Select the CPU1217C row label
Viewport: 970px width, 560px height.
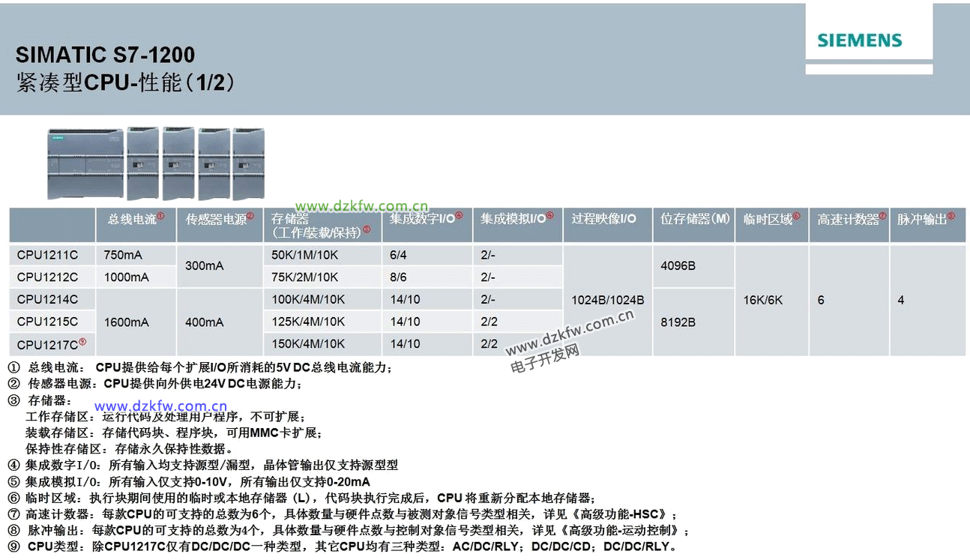(51, 344)
